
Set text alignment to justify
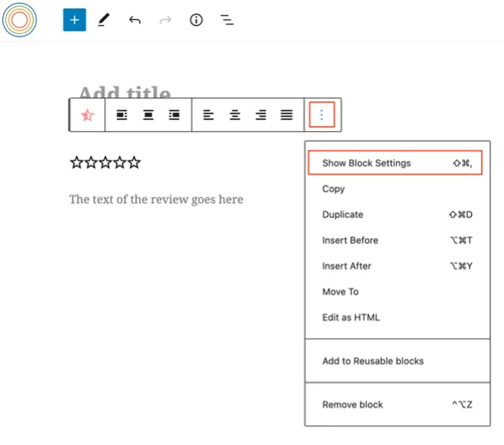(x=286, y=115)
